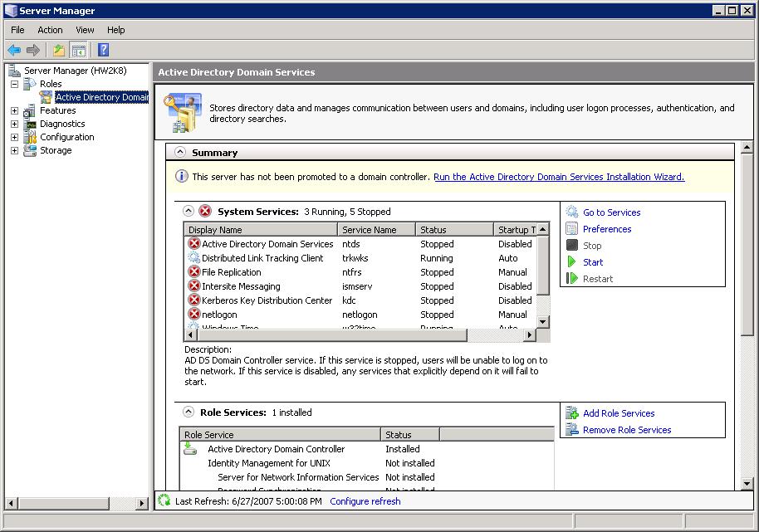
Task: Open the Help menu
Action: pyautogui.click(x=115, y=30)
